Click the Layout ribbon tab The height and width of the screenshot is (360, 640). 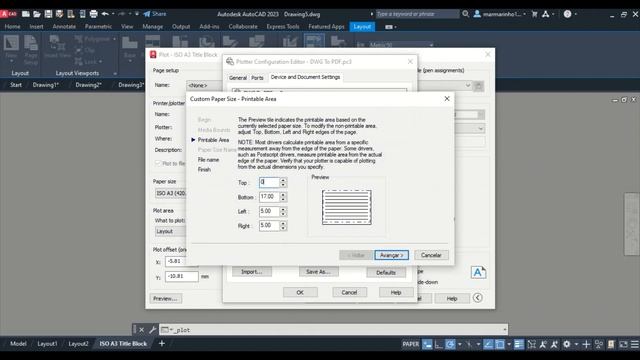(x=362, y=27)
